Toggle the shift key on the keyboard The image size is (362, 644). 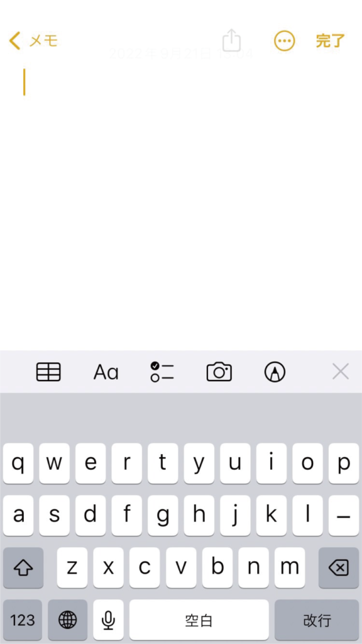pyautogui.click(x=23, y=568)
